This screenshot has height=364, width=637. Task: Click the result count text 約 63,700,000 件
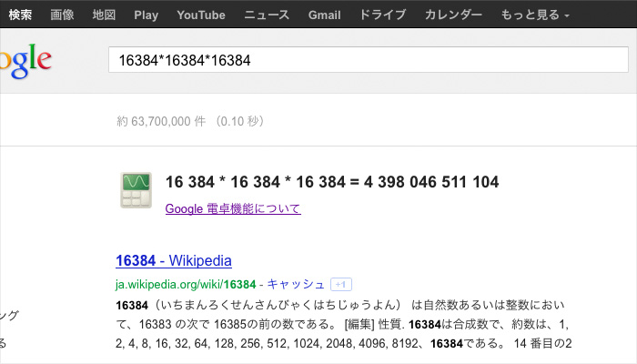point(161,121)
